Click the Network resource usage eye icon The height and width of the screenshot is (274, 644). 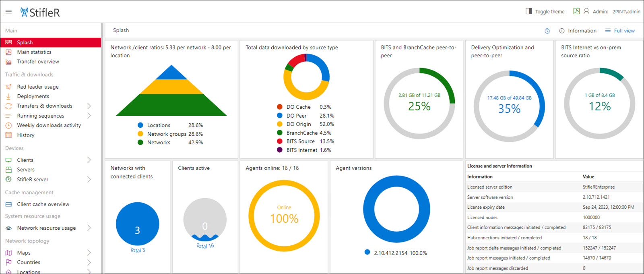pyautogui.click(x=8, y=228)
